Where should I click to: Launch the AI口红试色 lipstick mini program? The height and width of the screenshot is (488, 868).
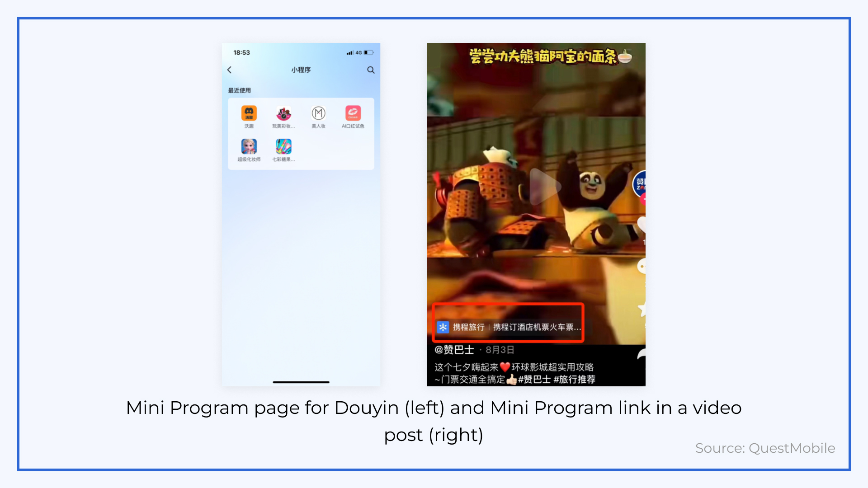tap(353, 113)
